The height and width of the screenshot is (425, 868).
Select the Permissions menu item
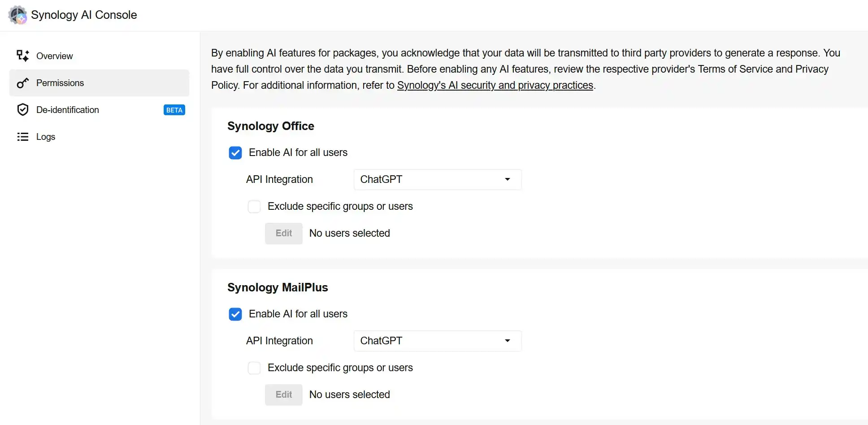pos(99,83)
